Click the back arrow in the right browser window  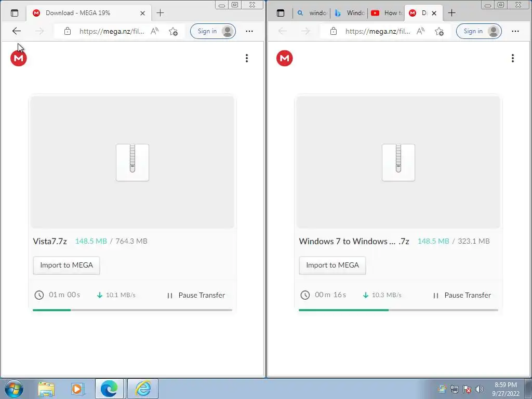(x=282, y=31)
